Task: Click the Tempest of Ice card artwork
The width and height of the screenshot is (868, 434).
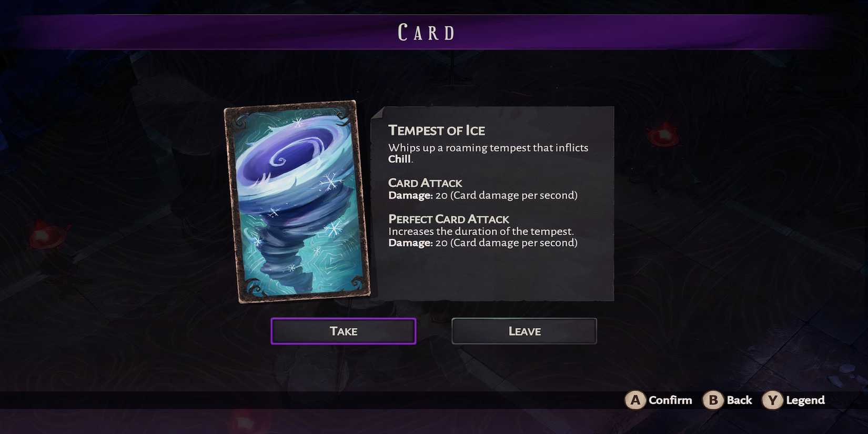Action: pos(297,201)
